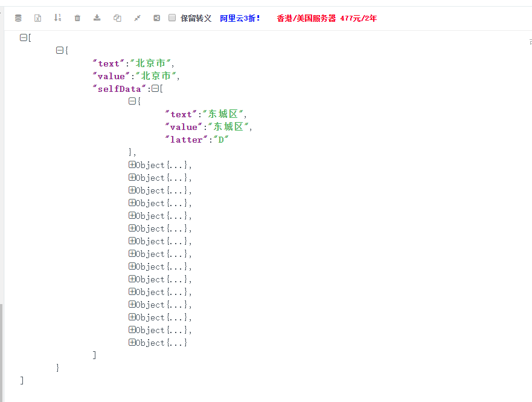The height and width of the screenshot is (402, 532).
Task: Click the database stack icon in toolbar
Action: (x=18, y=18)
